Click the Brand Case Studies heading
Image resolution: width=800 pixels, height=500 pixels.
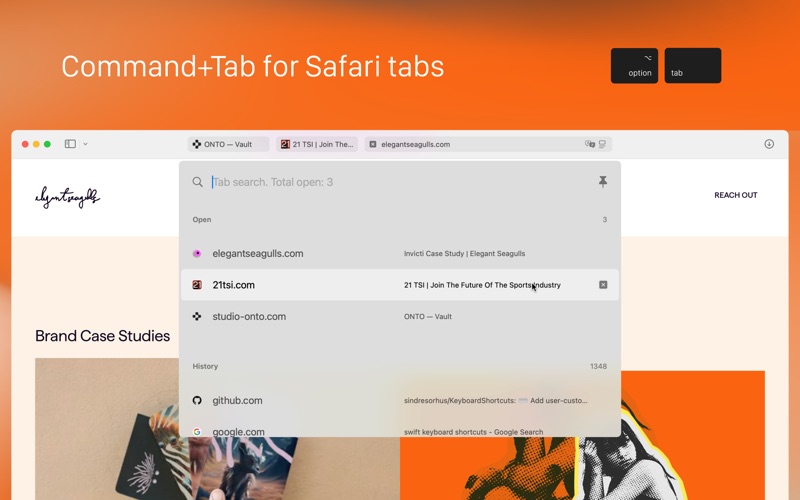click(103, 336)
